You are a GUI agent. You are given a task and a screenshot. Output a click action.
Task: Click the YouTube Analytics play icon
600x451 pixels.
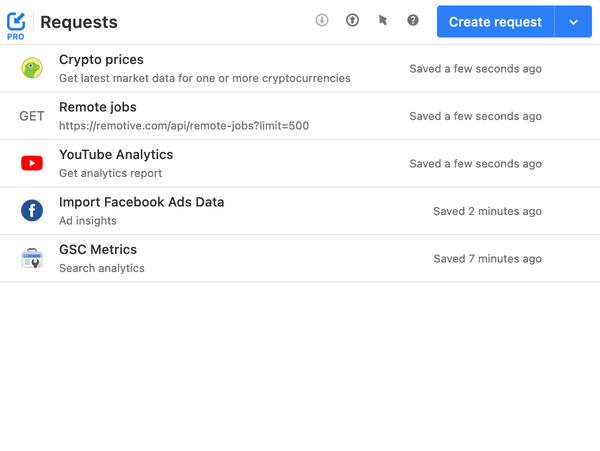tap(32, 163)
